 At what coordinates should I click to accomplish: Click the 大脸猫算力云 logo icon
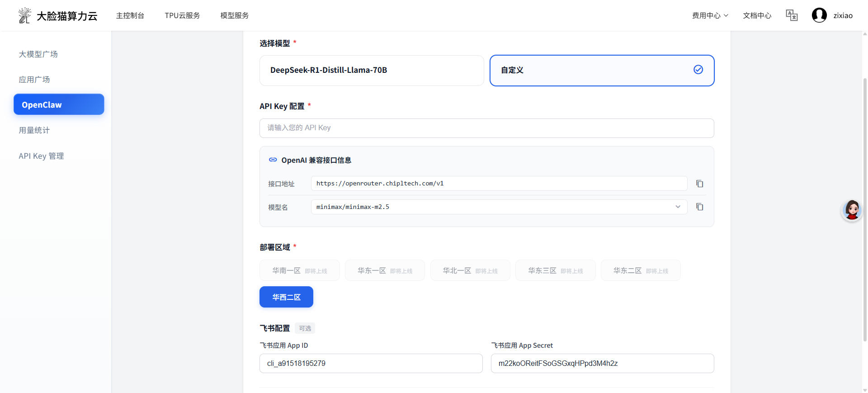[x=24, y=15]
